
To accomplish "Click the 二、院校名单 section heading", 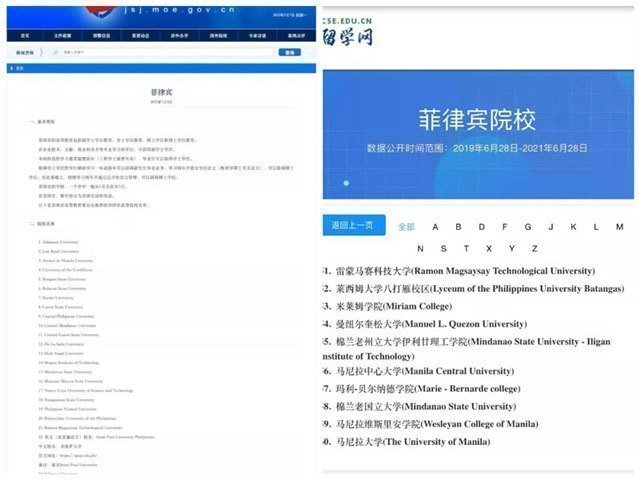I will [42, 224].
